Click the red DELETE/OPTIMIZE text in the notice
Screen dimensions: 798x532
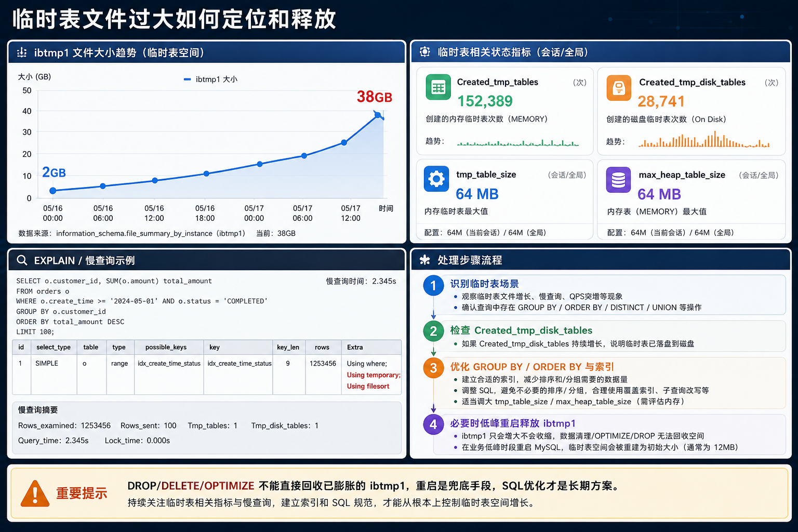(207, 486)
